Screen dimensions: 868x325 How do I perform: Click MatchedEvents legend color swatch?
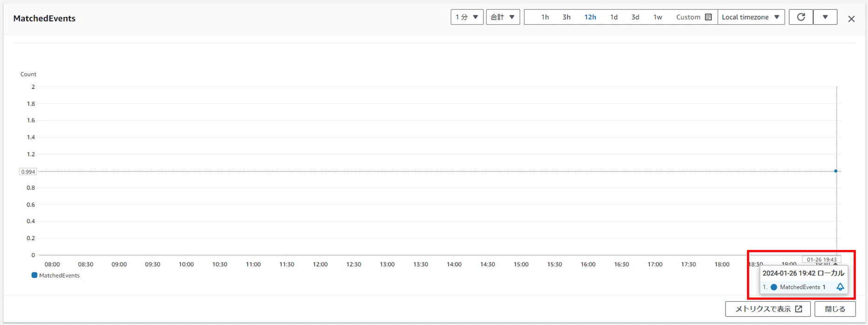34,275
